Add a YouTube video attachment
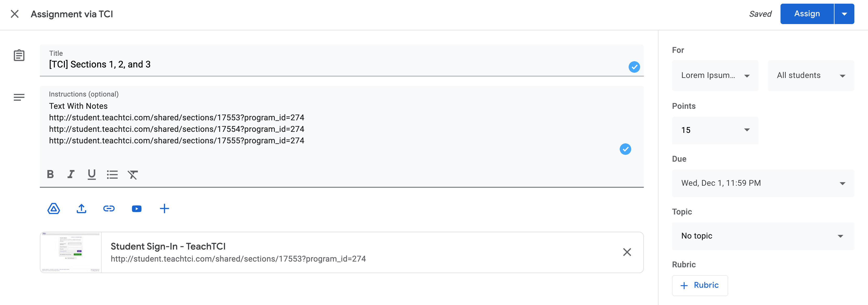This screenshot has width=868, height=305. pos(136,209)
